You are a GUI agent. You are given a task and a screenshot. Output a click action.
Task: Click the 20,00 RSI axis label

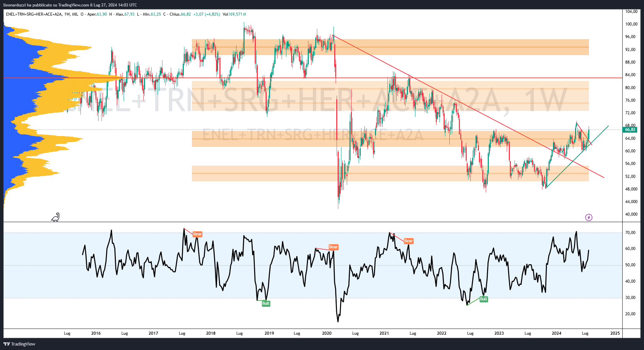[630, 314]
